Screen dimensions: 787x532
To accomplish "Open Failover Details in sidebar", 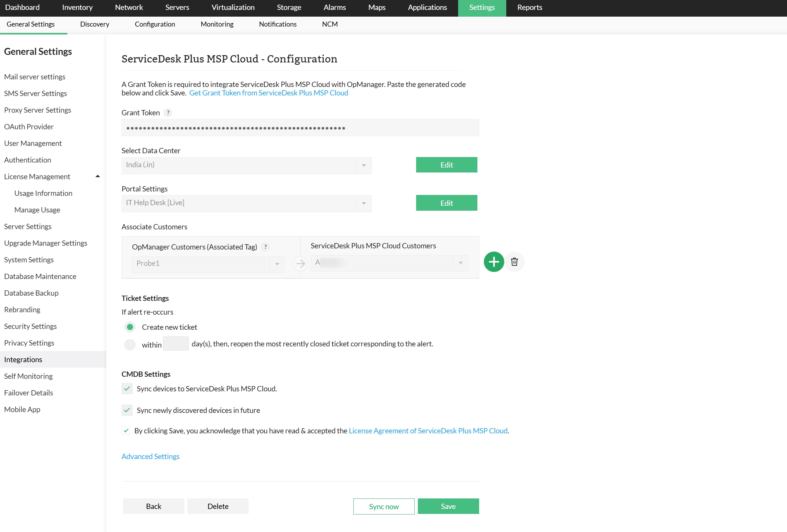I will (x=28, y=393).
